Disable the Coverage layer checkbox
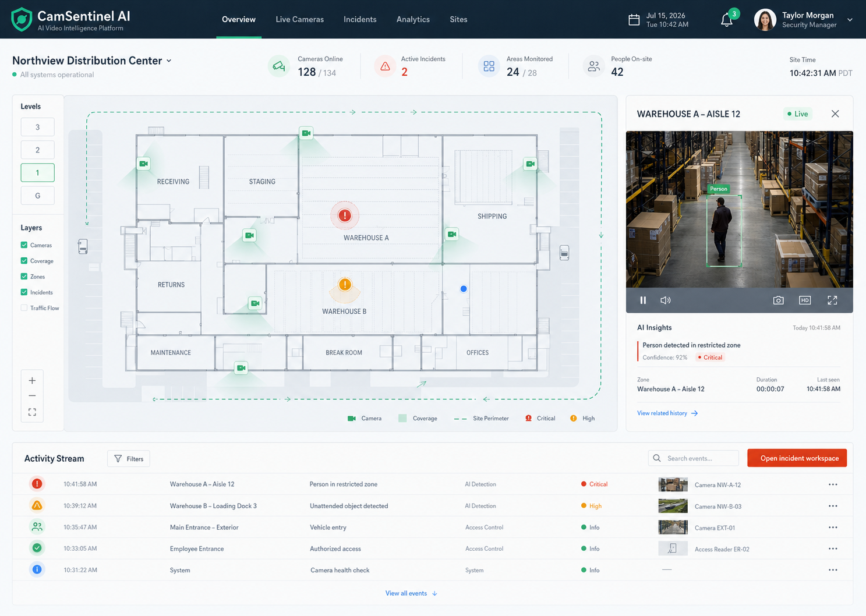The image size is (866, 616). pos(24,261)
